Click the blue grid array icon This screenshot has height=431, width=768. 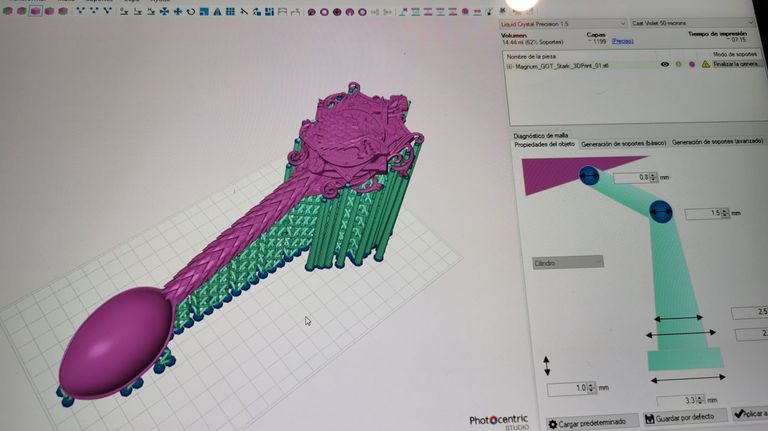coord(230,11)
